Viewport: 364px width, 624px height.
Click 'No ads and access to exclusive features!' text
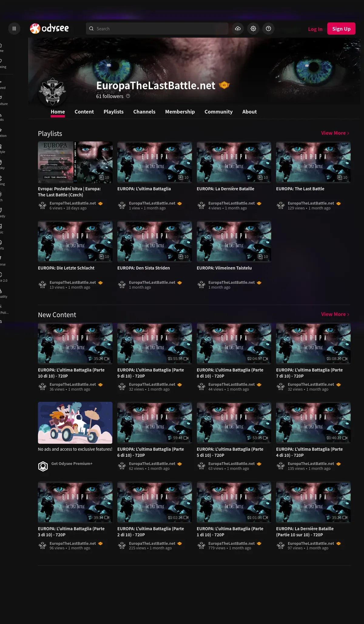click(75, 449)
